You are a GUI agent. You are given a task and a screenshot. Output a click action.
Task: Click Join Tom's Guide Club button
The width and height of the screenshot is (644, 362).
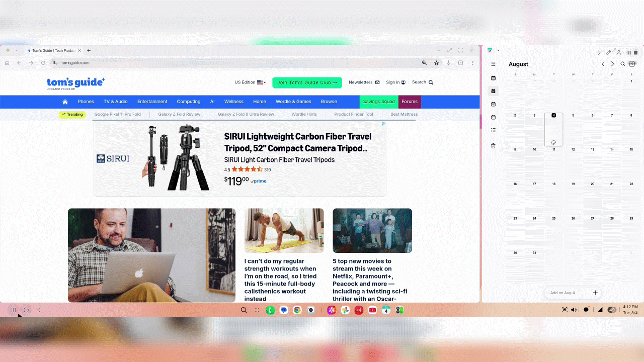click(307, 82)
